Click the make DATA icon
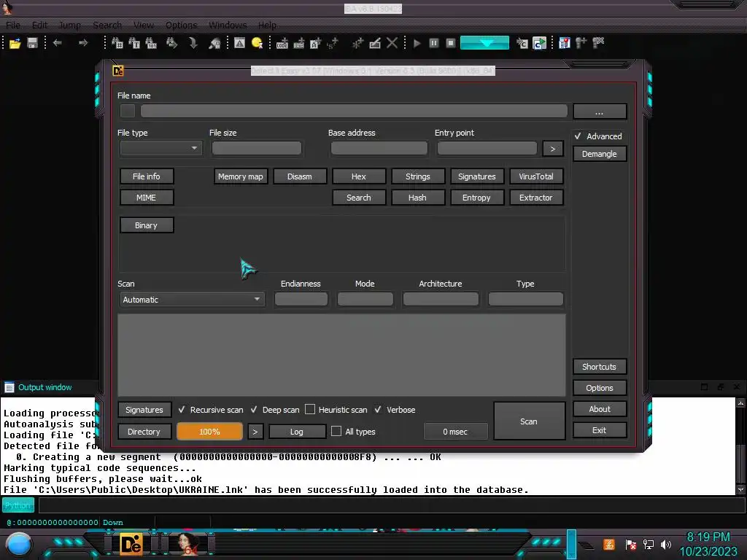 pos(298,43)
